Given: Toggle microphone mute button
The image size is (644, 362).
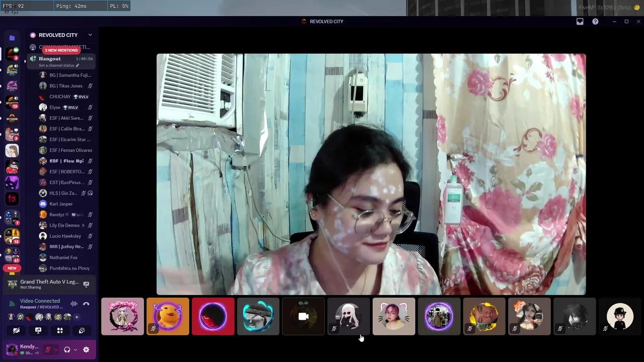Looking at the screenshot, I should coord(48,349).
